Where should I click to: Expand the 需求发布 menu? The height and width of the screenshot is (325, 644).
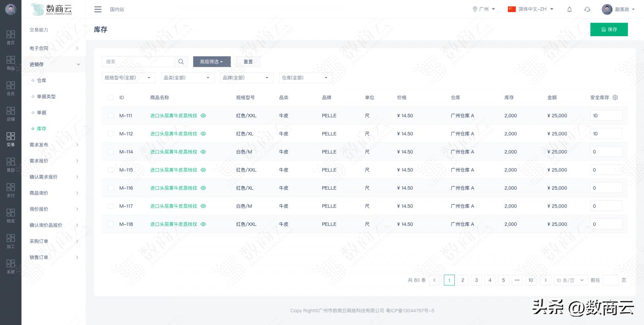54,145
